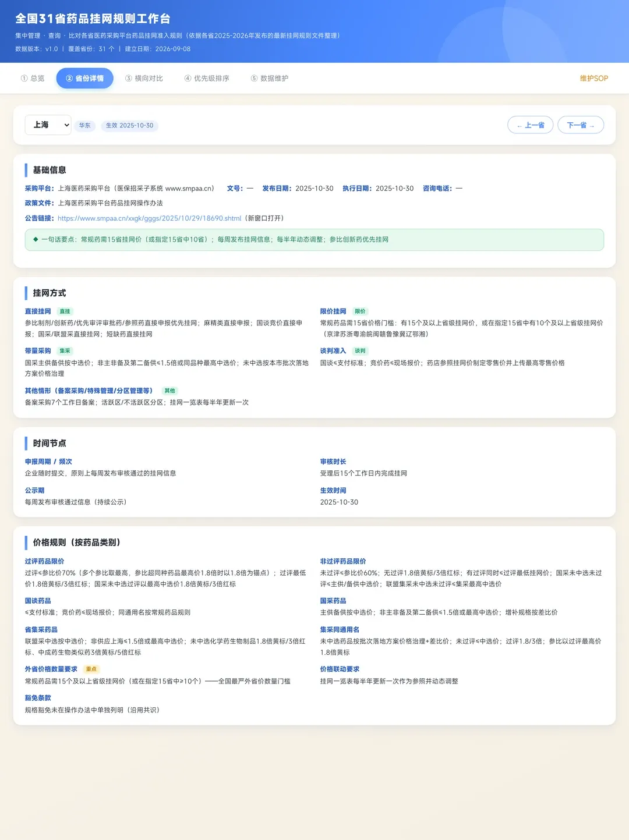Switch to 横向对比 tab
This screenshot has height=840, width=629.
[x=144, y=79]
